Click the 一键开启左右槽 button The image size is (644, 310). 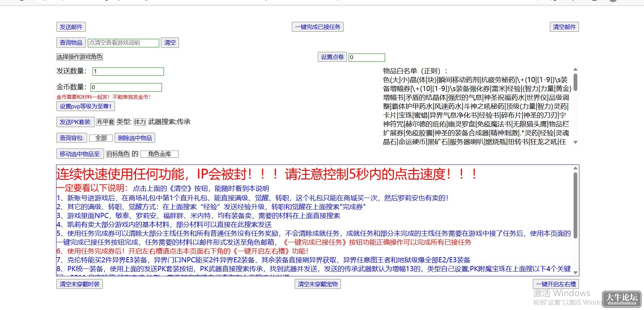[x=556, y=284]
